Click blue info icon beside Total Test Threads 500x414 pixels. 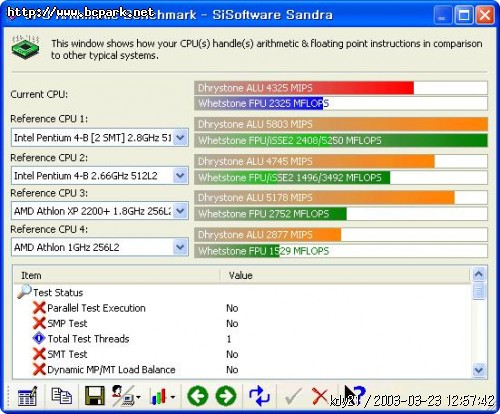point(39,338)
